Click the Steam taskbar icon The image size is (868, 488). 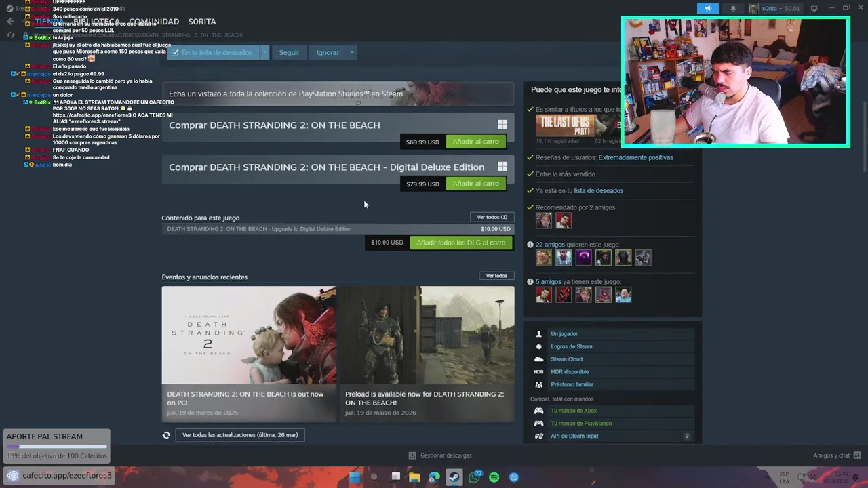pos(454,477)
